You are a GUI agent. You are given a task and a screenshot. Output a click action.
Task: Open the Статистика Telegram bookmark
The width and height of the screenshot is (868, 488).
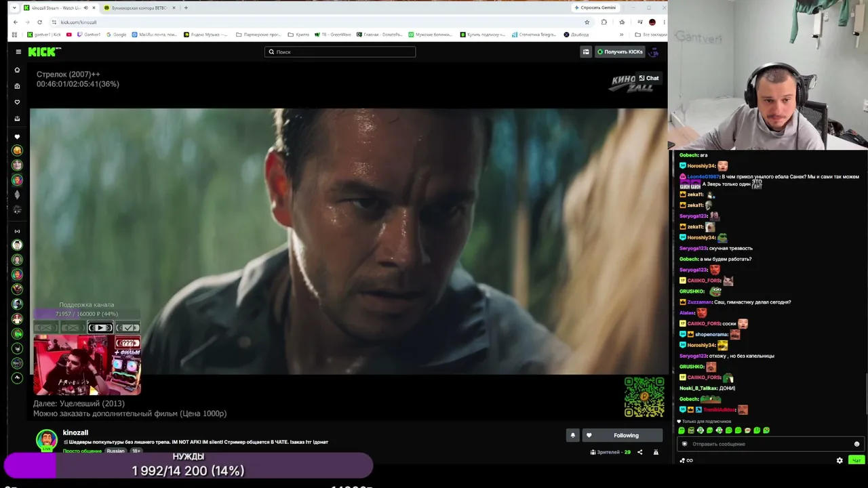(x=534, y=35)
